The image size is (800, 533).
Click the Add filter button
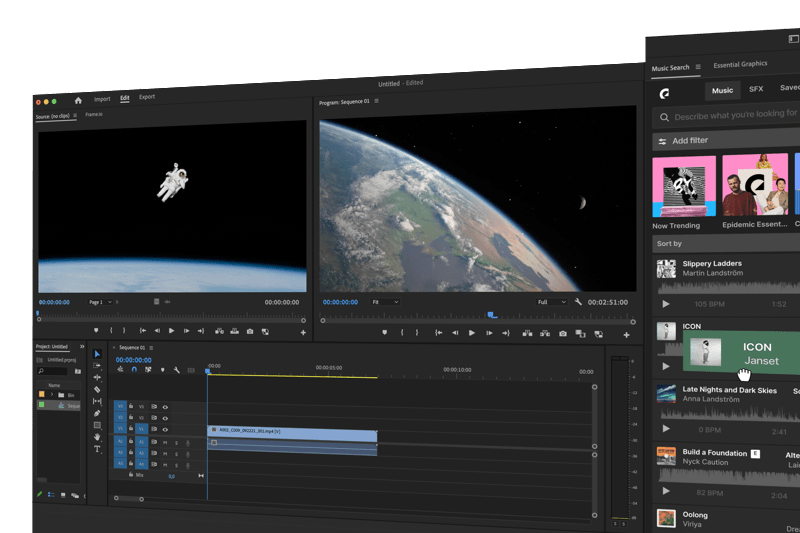tap(690, 141)
